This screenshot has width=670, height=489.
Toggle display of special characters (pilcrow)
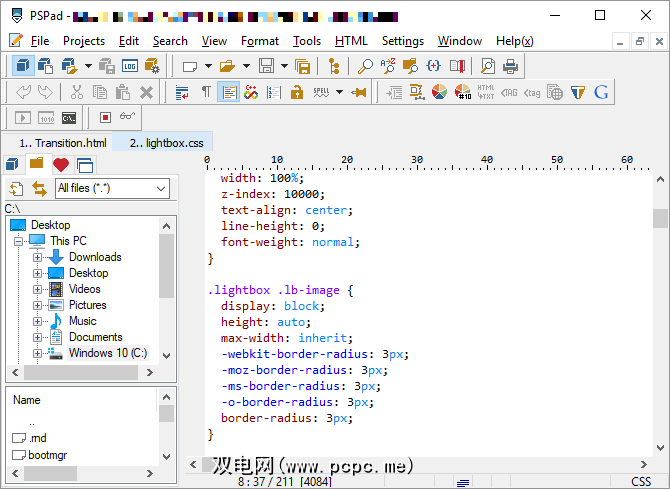coord(206,92)
